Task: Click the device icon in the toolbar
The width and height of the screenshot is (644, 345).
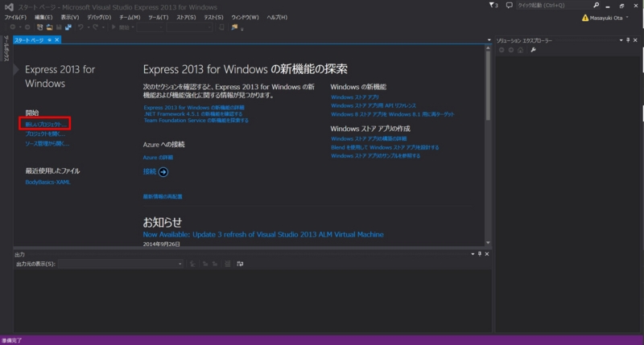Action: point(221,27)
